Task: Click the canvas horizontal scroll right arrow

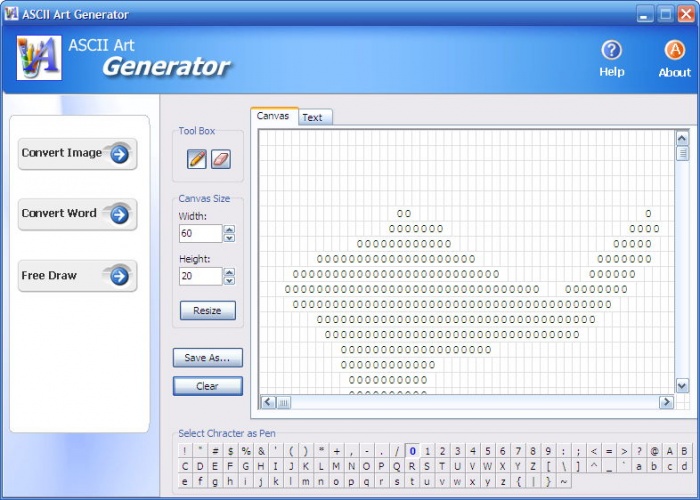Action: [x=666, y=402]
